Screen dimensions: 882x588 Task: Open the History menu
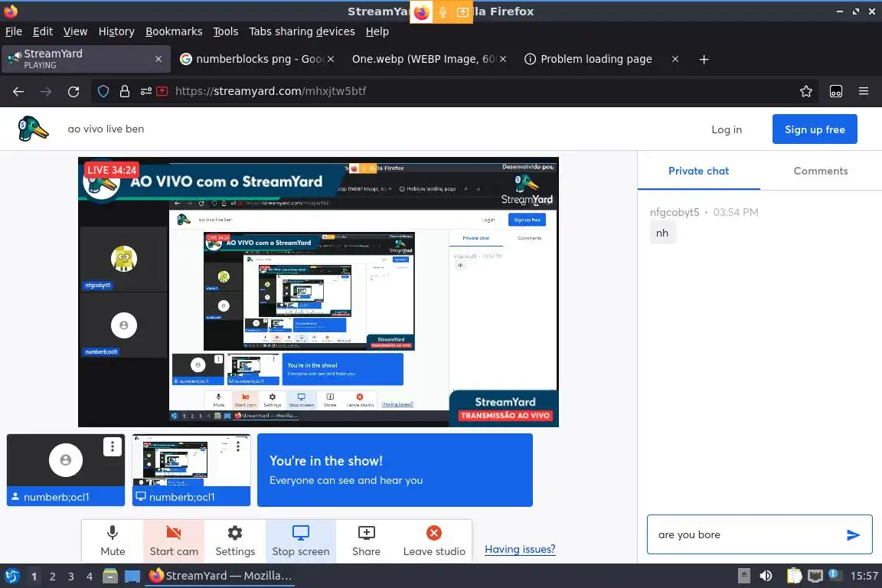[x=116, y=31]
